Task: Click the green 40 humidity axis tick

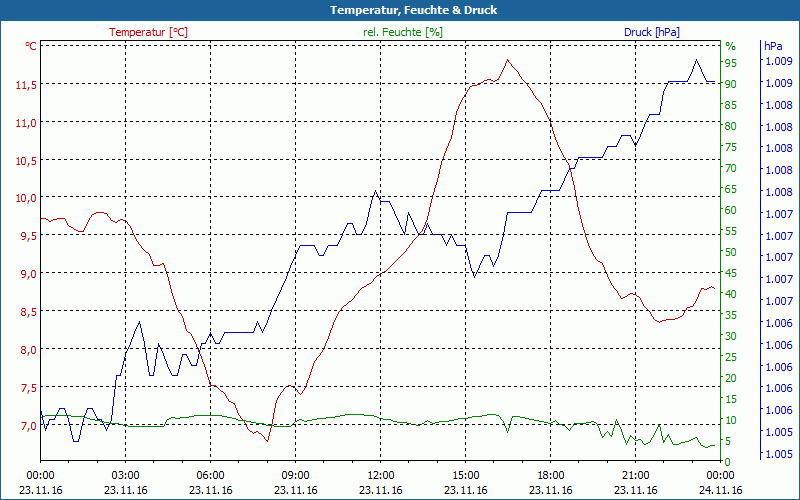Action: pos(731,294)
